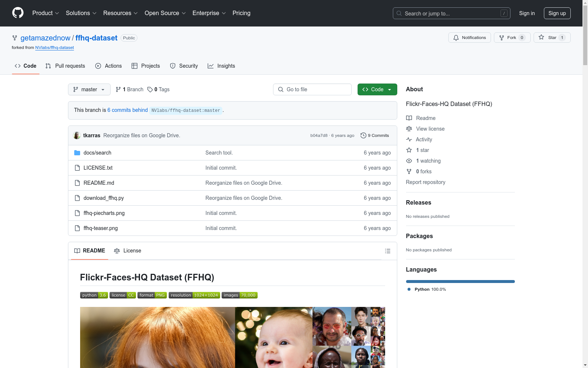Image resolution: width=588 pixels, height=368 pixels.
Task: Open the Insights tab
Action: [x=221, y=66]
